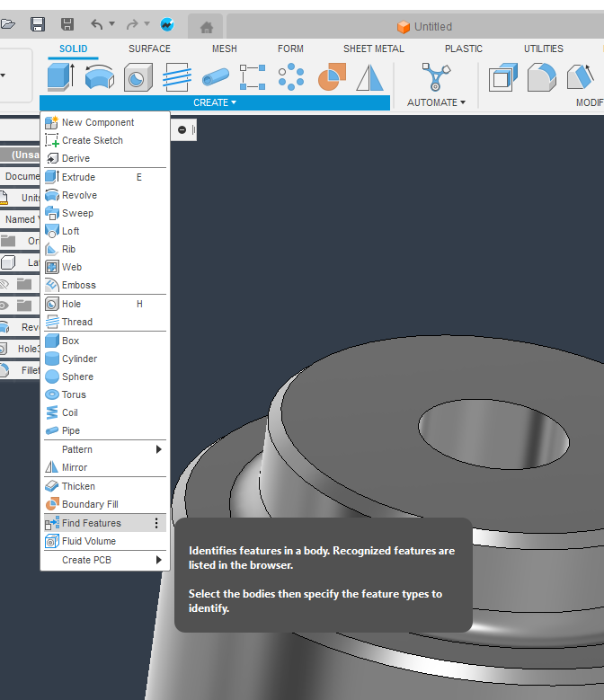Viewport: 604px width, 700px height.
Task: Switch to the PLASTIC tab
Action: click(x=464, y=49)
